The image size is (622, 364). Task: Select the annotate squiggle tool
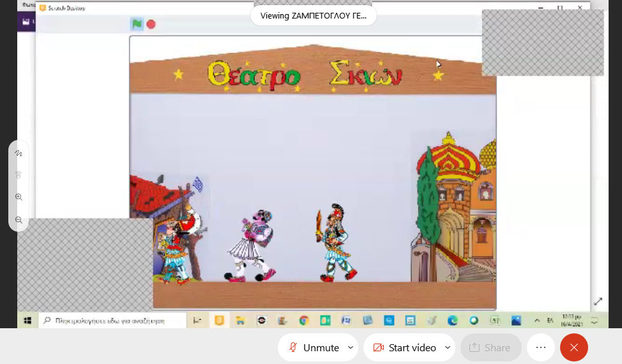point(19,153)
